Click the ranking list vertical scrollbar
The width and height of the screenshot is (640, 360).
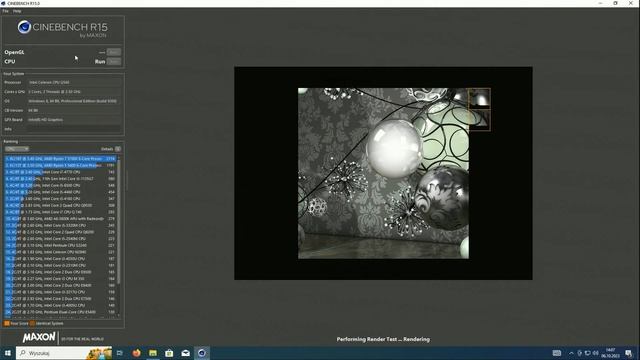coord(119,222)
